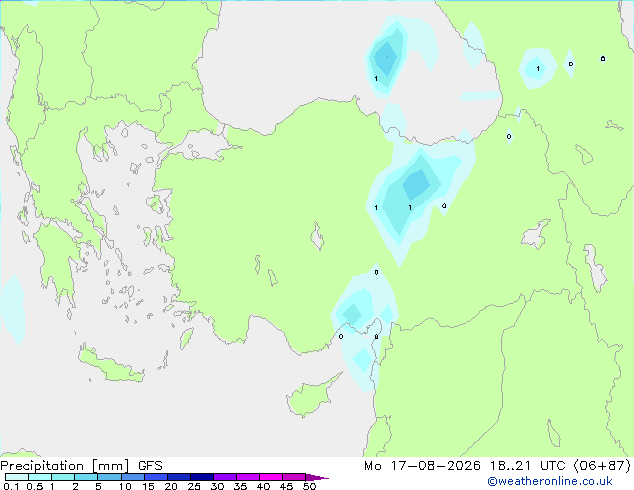This screenshot has height=490, width=634.
Task: Click the 0.1–0.5 mm legend color swatch
Action: click(17, 477)
